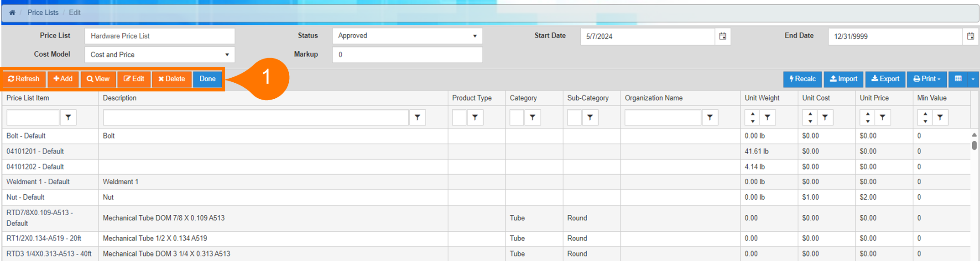
Task: Open the Print dropdown menu
Action: (x=927, y=79)
